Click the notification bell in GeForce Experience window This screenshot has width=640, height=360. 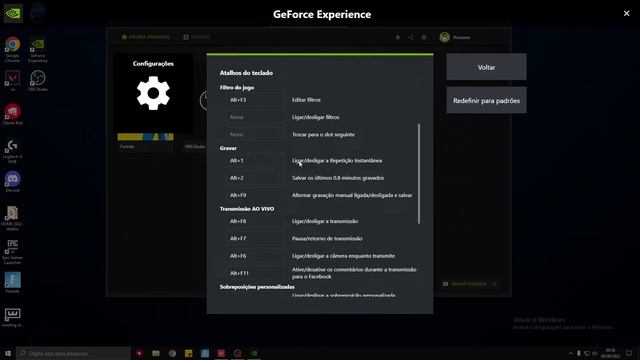click(398, 37)
